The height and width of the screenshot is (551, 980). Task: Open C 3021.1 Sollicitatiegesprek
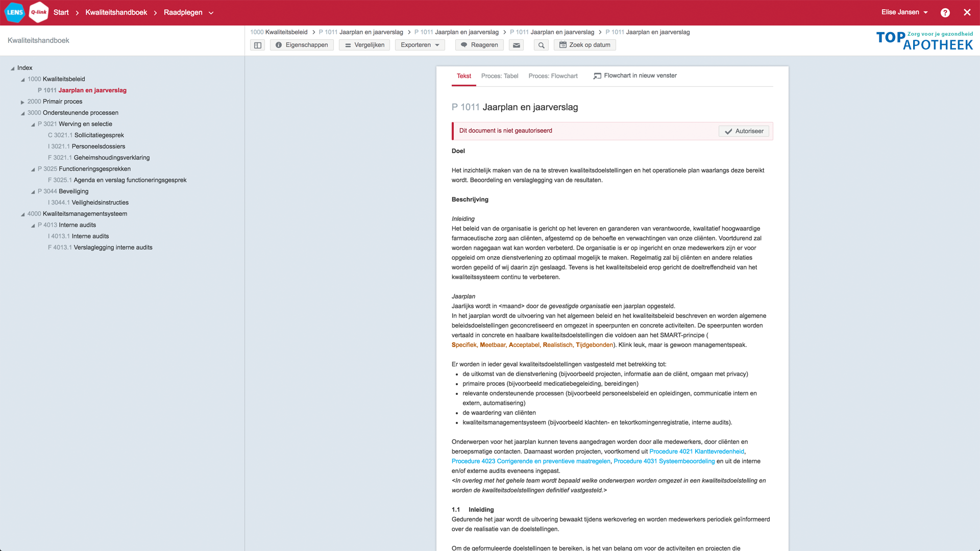click(x=86, y=135)
